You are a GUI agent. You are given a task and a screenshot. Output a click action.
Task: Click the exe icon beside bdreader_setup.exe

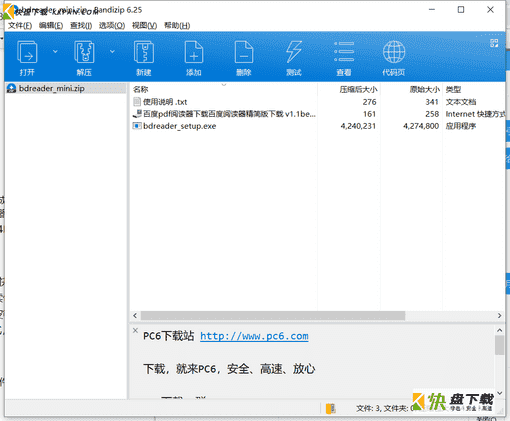(137, 126)
